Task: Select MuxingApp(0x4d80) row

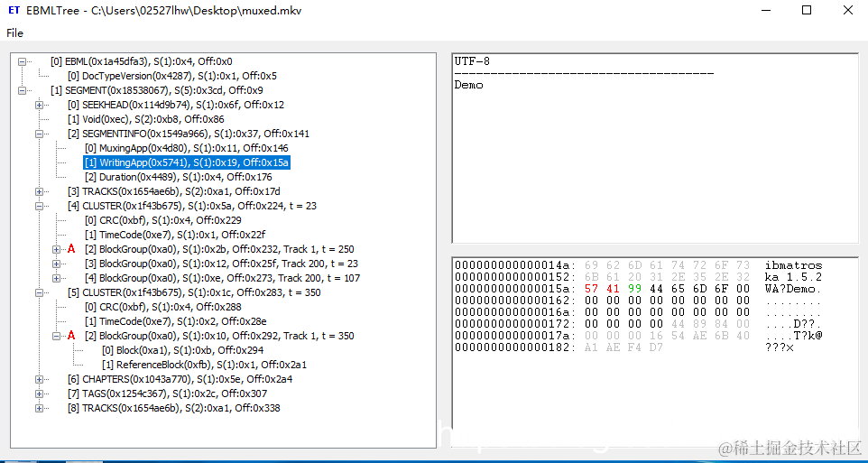Action: click(187, 148)
